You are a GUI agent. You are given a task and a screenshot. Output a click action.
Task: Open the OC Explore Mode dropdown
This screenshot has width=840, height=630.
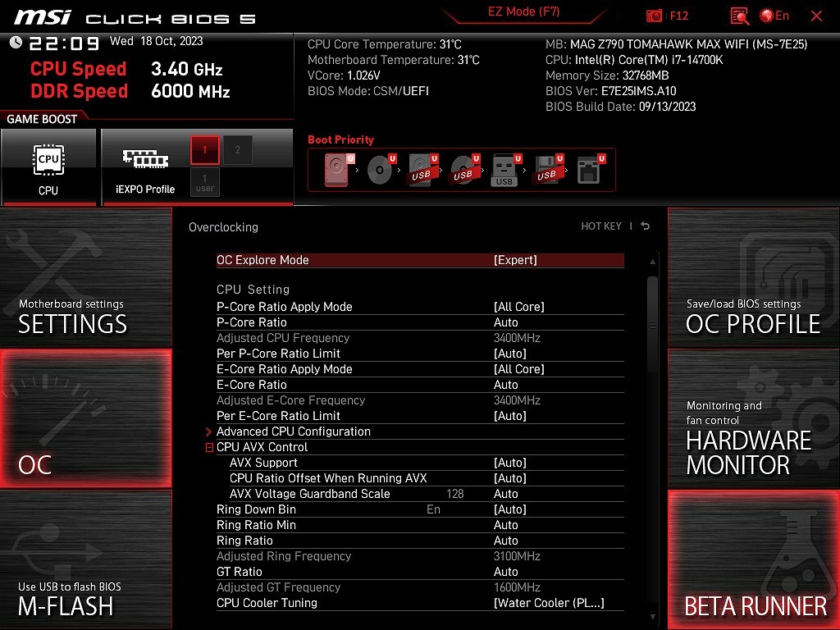(x=515, y=260)
